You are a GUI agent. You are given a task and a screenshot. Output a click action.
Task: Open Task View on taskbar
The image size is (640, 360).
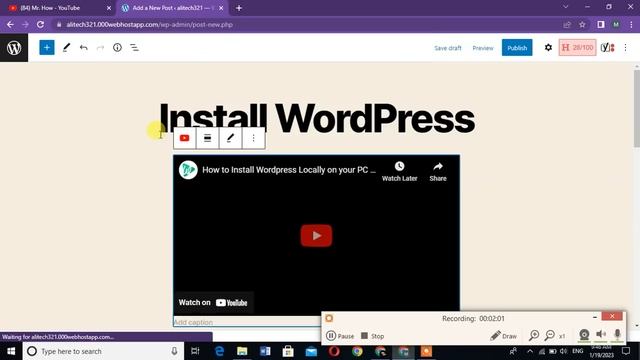pos(196,351)
